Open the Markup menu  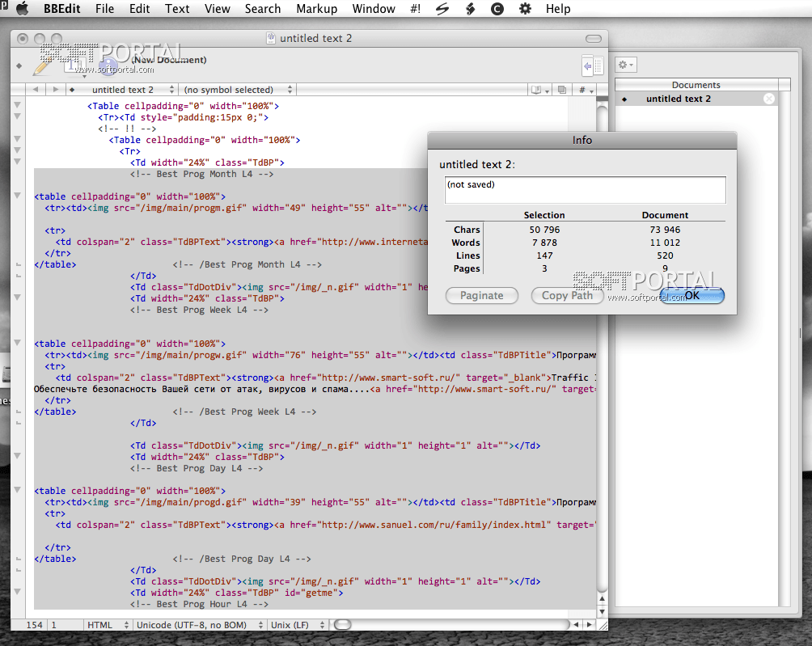coord(316,9)
